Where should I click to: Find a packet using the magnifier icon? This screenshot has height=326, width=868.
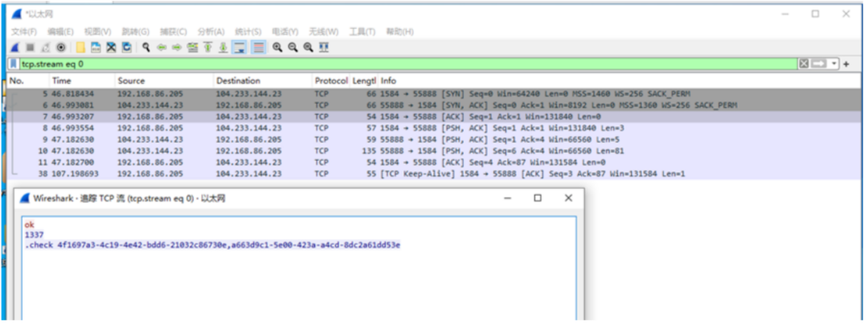(x=146, y=47)
